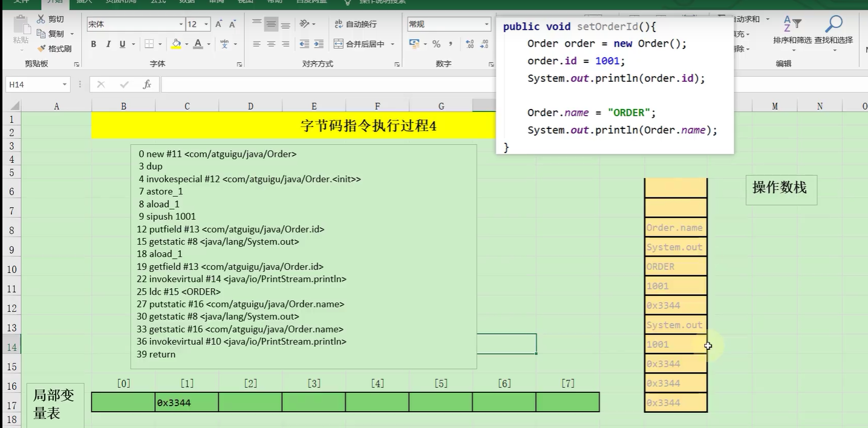
Task: Select column C header
Action: 187,107
